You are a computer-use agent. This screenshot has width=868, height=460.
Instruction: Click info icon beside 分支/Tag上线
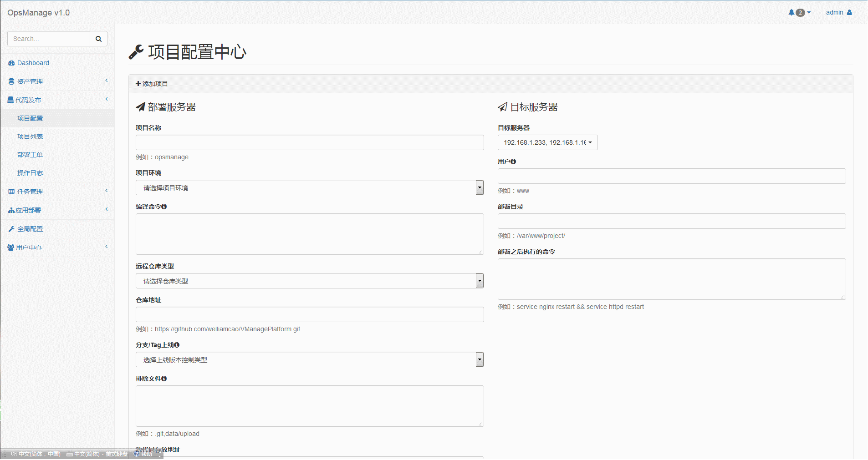point(177,345)
